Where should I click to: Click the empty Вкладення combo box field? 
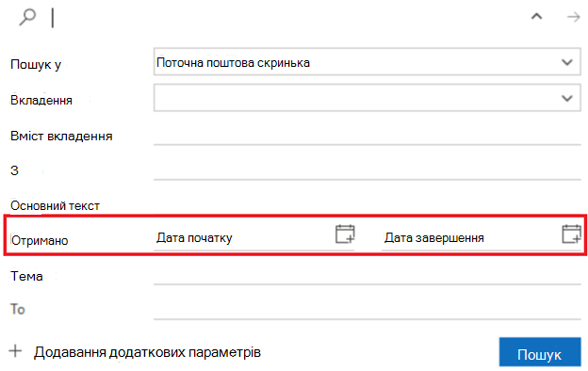tap(367, 98)
